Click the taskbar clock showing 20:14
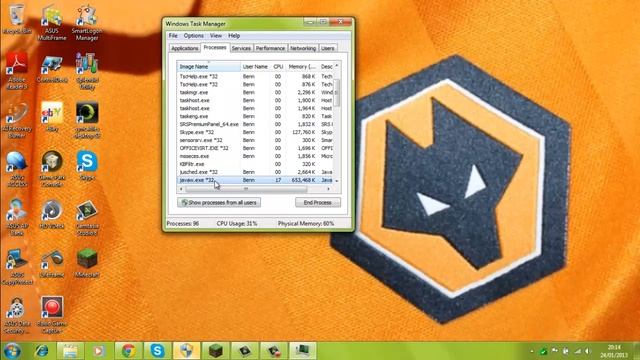 coord(614,351)
